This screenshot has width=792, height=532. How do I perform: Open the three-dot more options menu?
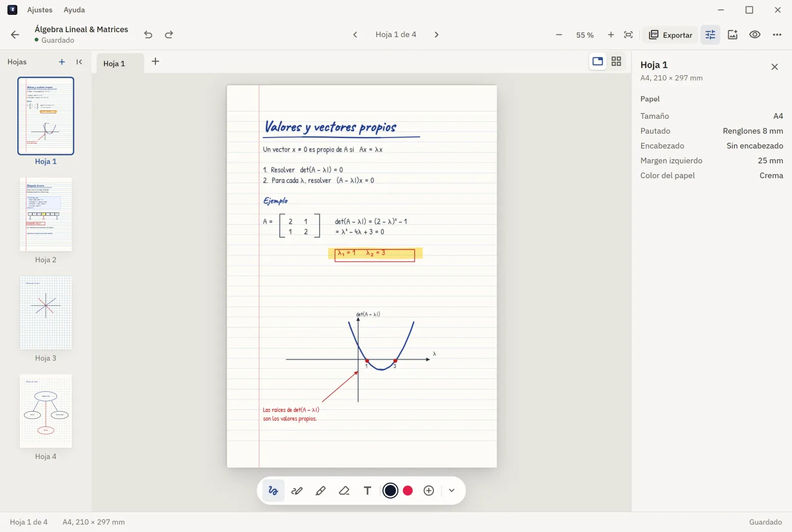click(777, 35)
